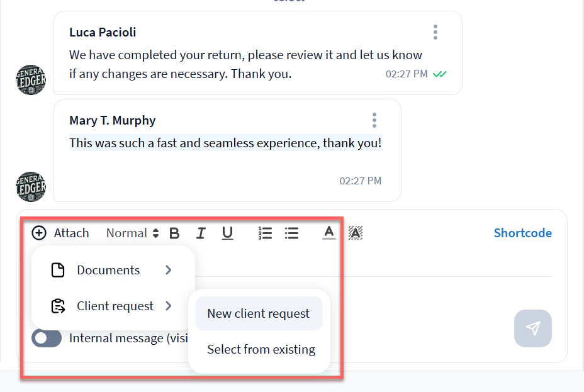
Task: Choose Select from existing
Action: [261, 349]
